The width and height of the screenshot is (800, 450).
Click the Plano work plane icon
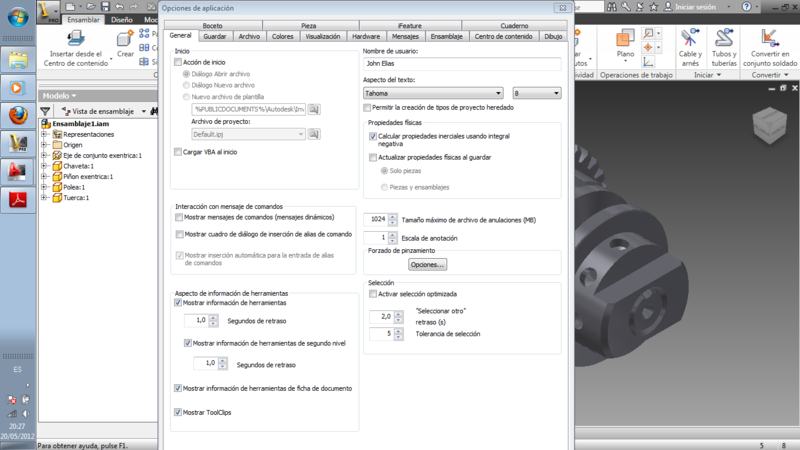click(625, 38)
